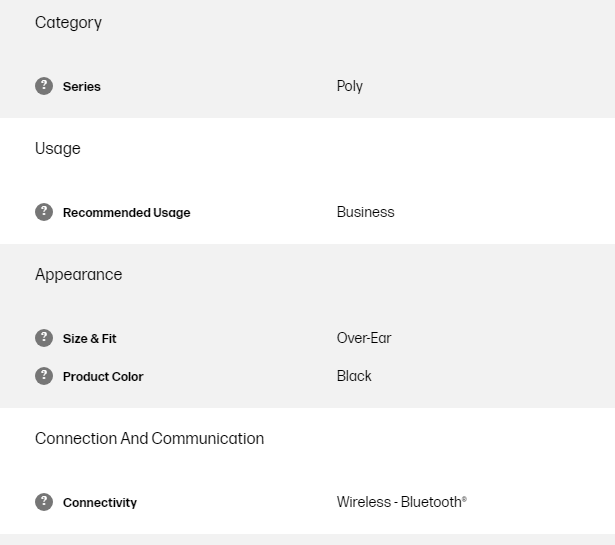Click the Connection And Communication heading
This screenshot has width=615, height=545.
pos(149,439)
